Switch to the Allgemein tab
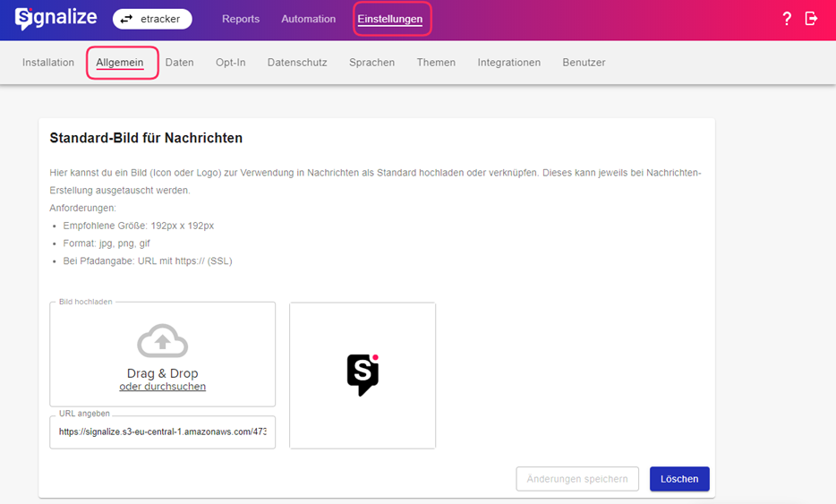 pos(120,63)
